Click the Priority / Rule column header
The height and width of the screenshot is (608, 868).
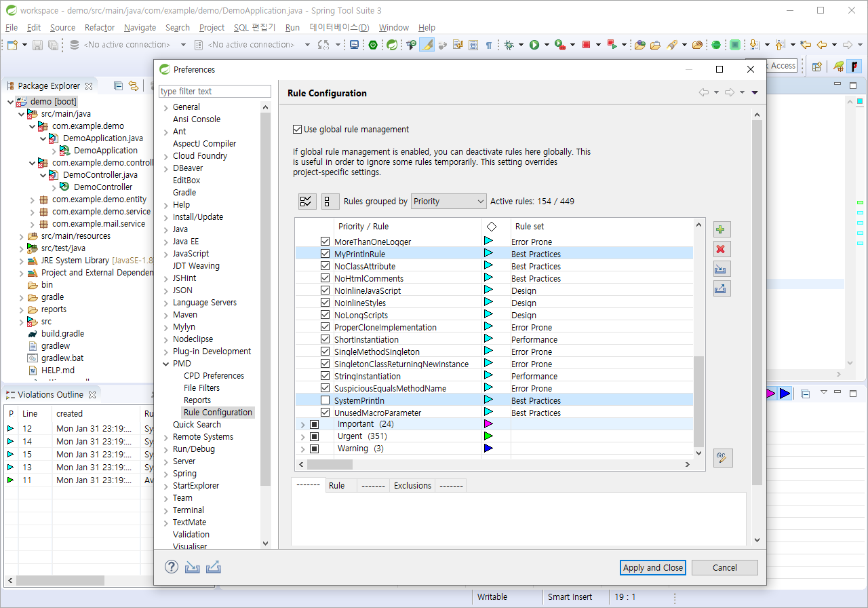363,227
